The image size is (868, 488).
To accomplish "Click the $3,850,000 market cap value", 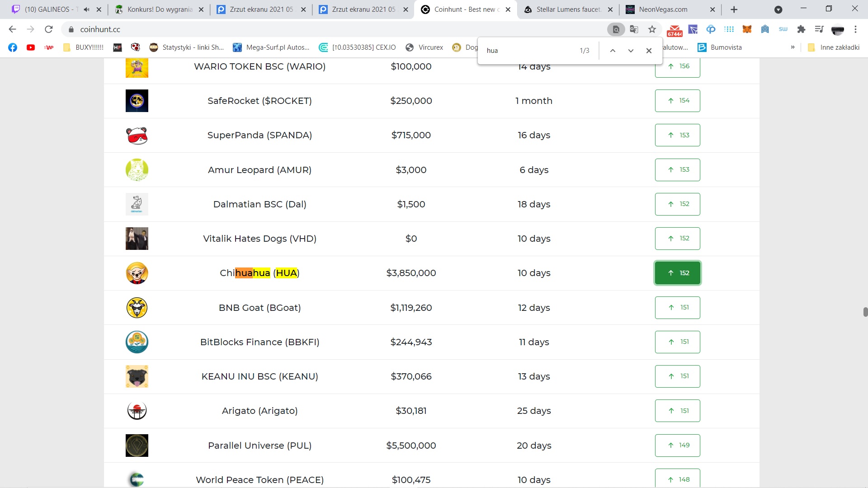I will point(411,273).
